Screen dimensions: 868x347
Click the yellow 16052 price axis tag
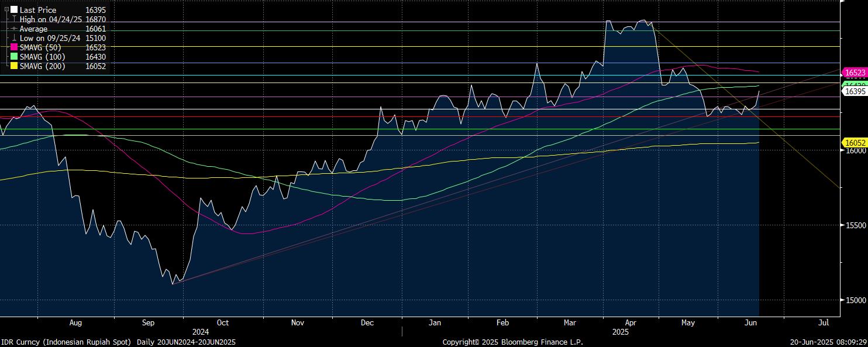click(855, 143)
